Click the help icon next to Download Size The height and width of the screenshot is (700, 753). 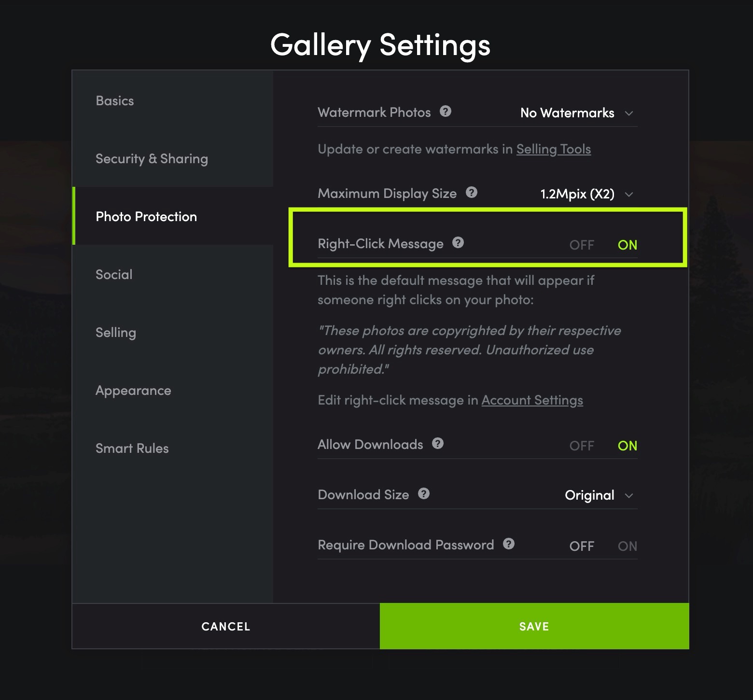click(424, 494)
